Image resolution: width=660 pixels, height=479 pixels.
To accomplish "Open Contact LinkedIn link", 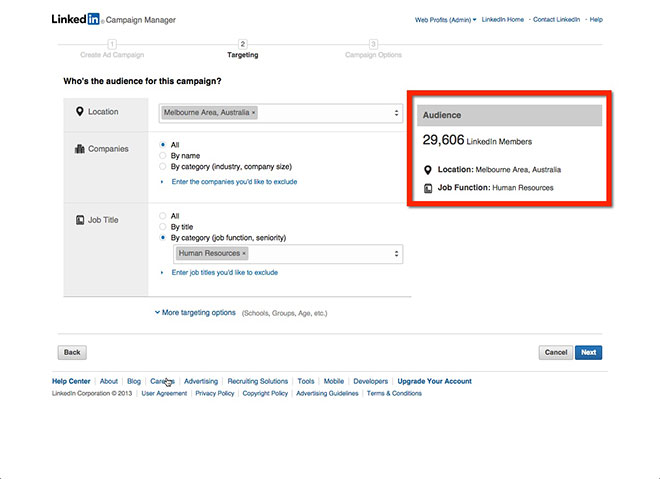I will [x=556, y=19].
